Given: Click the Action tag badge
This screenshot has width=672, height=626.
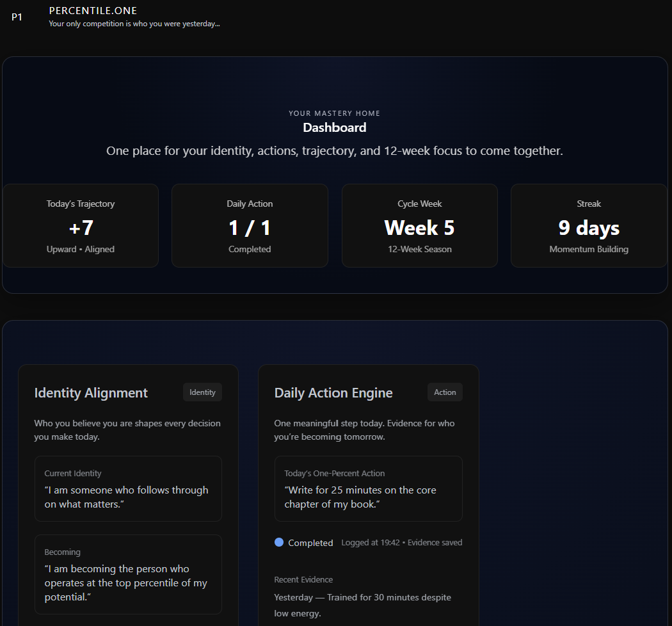Looking at the screenshot, I should [x=445, y=392].
